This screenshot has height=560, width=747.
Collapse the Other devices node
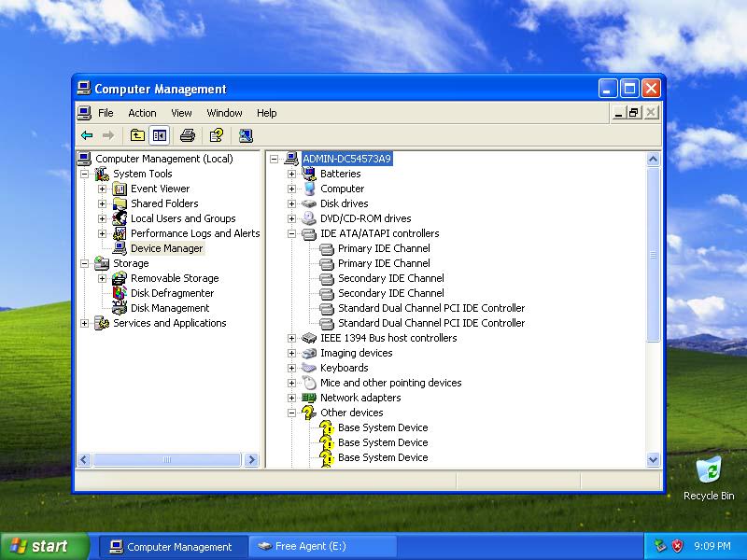(291, 413)
